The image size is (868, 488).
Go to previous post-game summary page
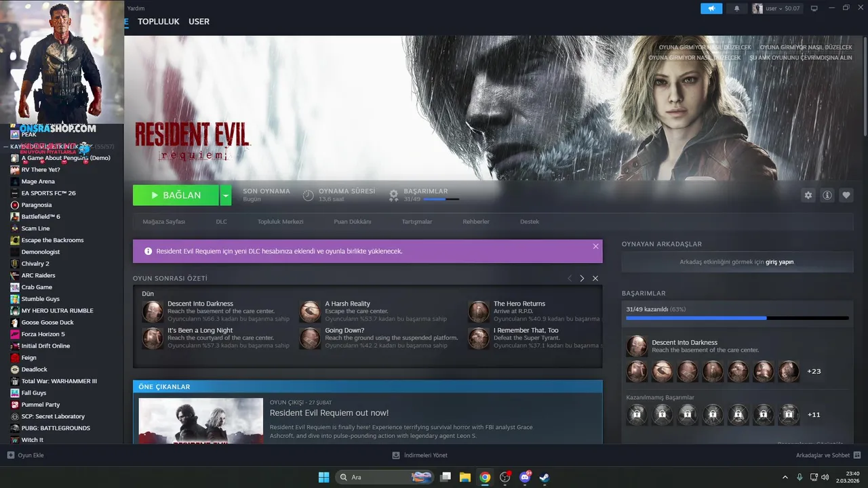570,279
